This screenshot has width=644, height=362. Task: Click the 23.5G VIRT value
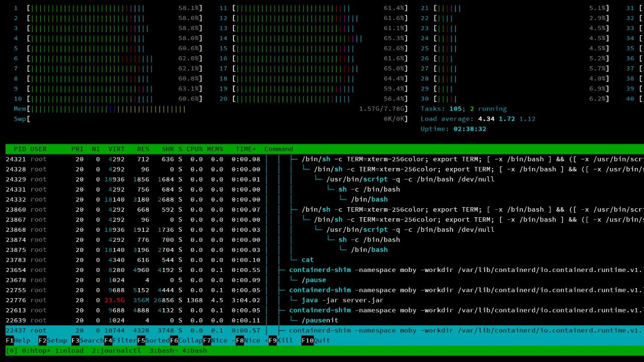[114, 300]
